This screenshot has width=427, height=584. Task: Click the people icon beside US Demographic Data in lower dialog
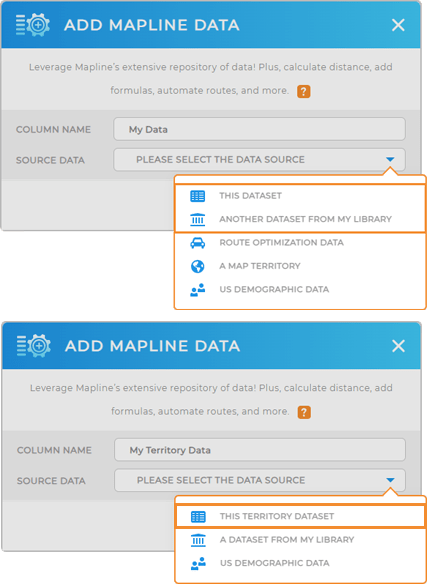coord(198,564)
